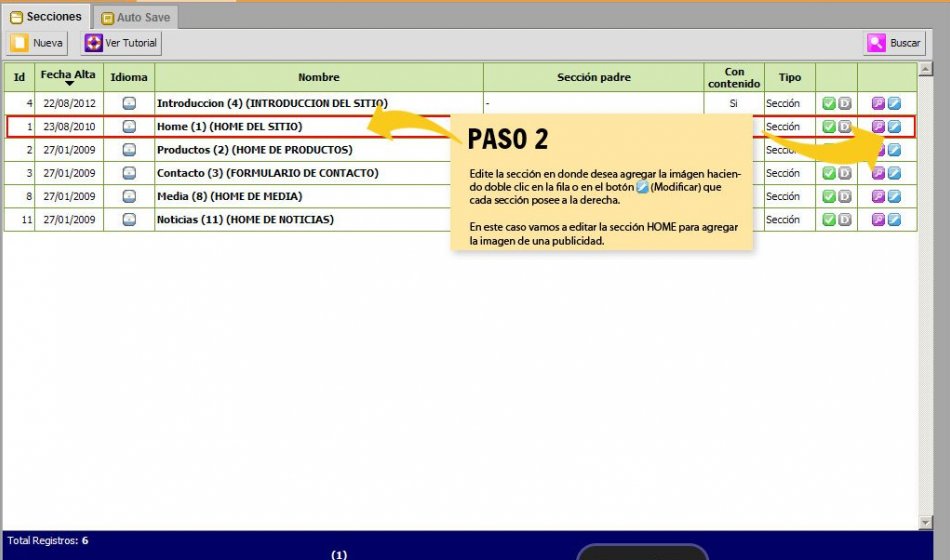Image resolution: width=950 pixels, height=560 pixels.
Task: Click the grey D icon in Noticias row
Action: click(845, 219)
